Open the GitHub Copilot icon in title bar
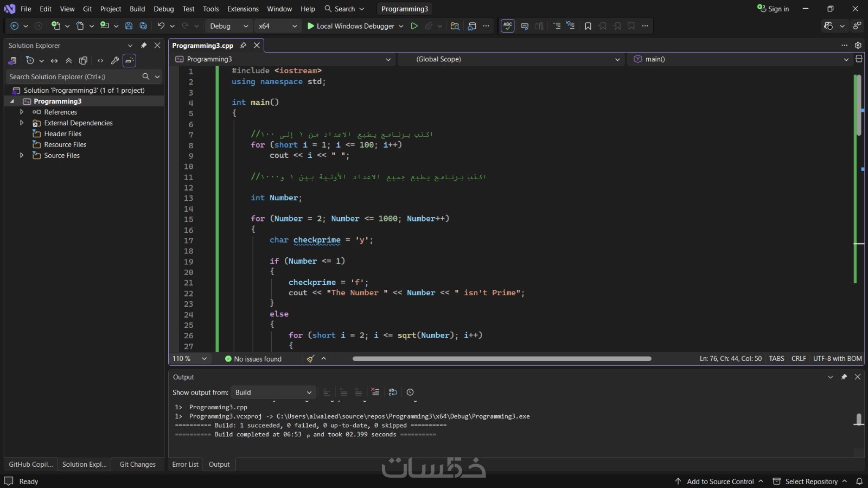The height and width of the screenshot is (488, 868). coord(828,26)
